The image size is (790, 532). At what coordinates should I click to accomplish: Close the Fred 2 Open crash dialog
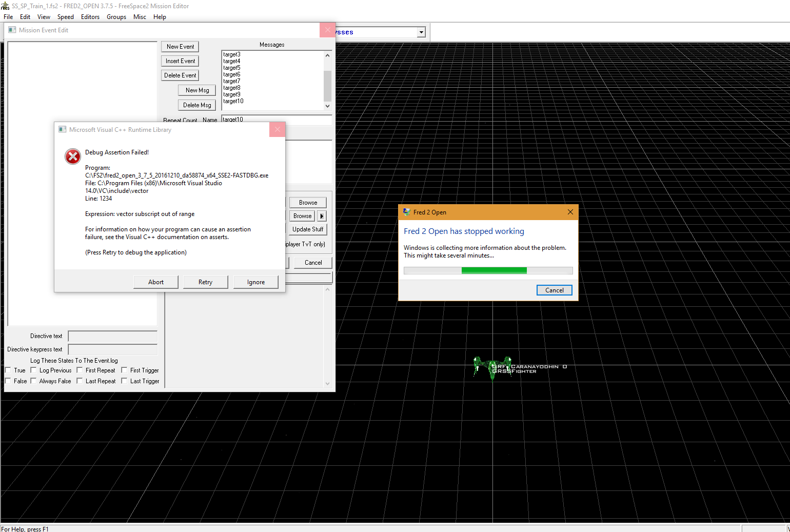pos(570,212)
